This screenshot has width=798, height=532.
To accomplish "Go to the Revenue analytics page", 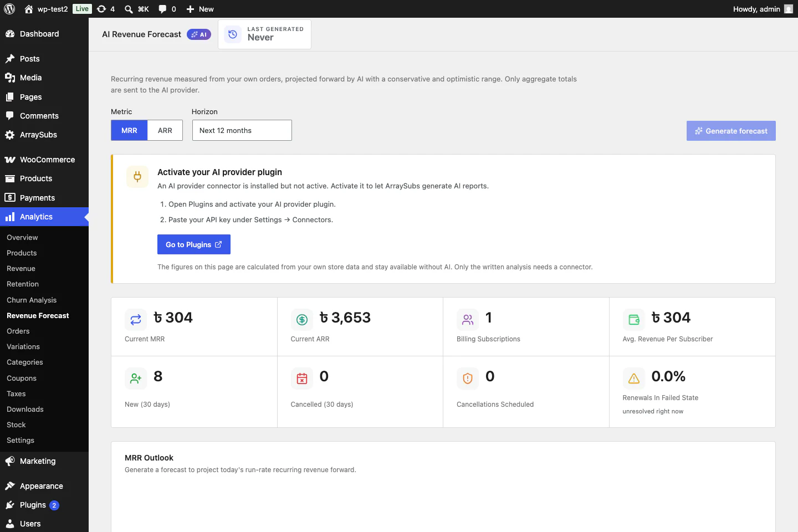I will pos(21,268).
